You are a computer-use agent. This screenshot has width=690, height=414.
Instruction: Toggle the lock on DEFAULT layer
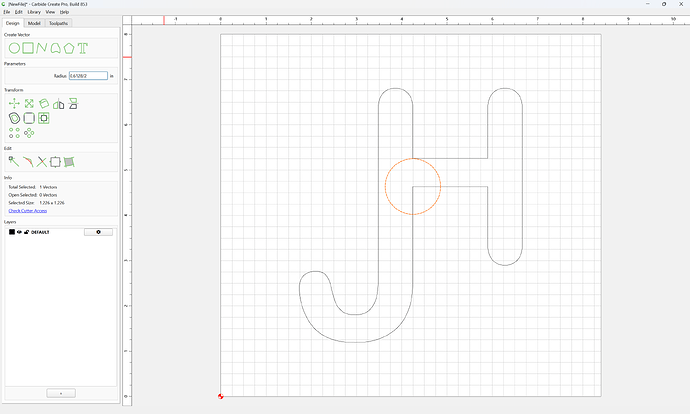tap(26, 232)
